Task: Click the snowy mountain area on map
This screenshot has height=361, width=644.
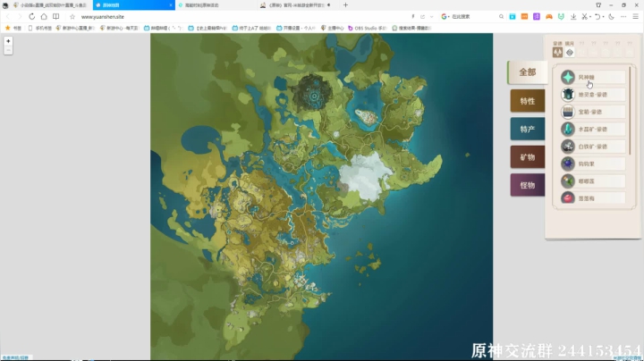Action: click(366, 176)
